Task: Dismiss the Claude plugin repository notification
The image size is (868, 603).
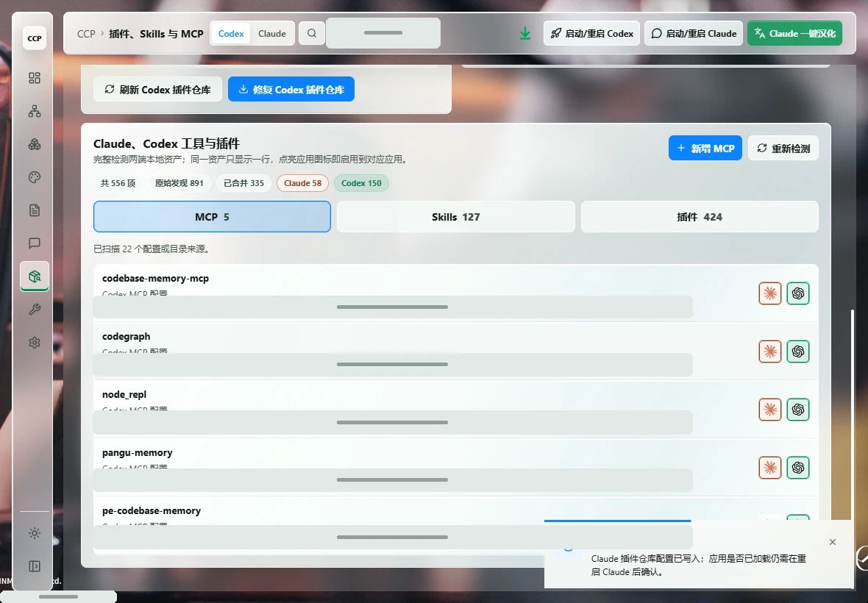Action: tap(833, 542)
